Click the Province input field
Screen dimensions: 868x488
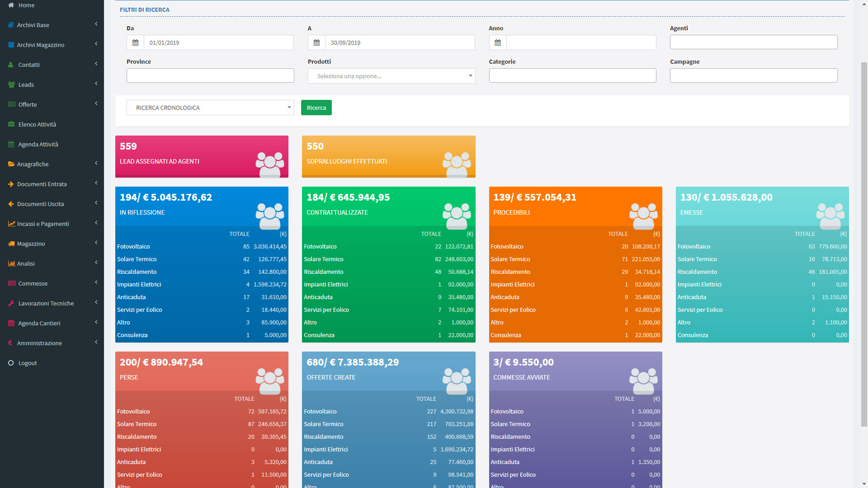coord(210,75)
